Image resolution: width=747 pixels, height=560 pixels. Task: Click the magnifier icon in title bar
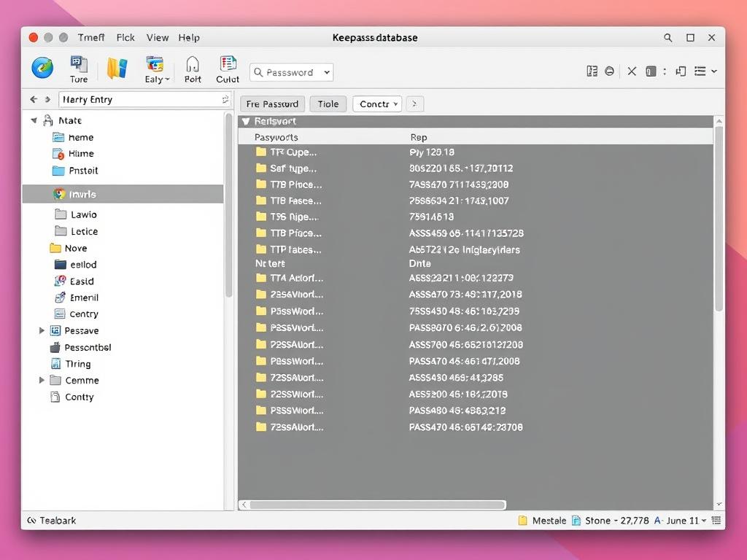click(x=668, y=38)
